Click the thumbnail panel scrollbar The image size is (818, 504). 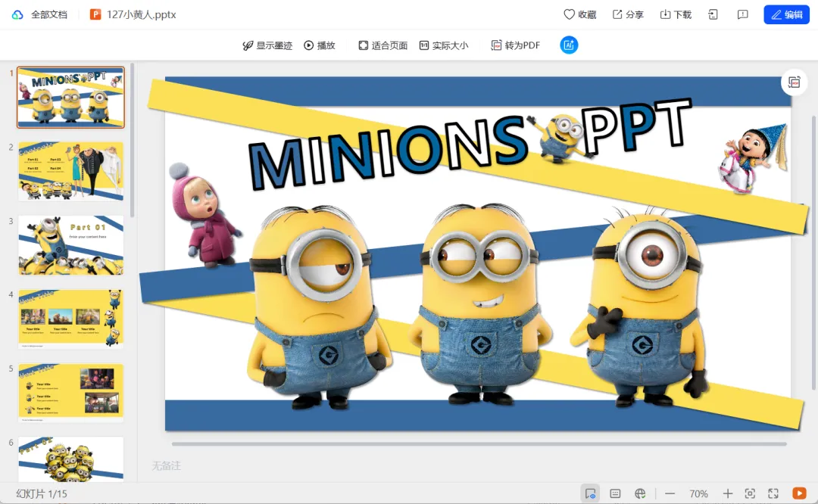point(133,140)
